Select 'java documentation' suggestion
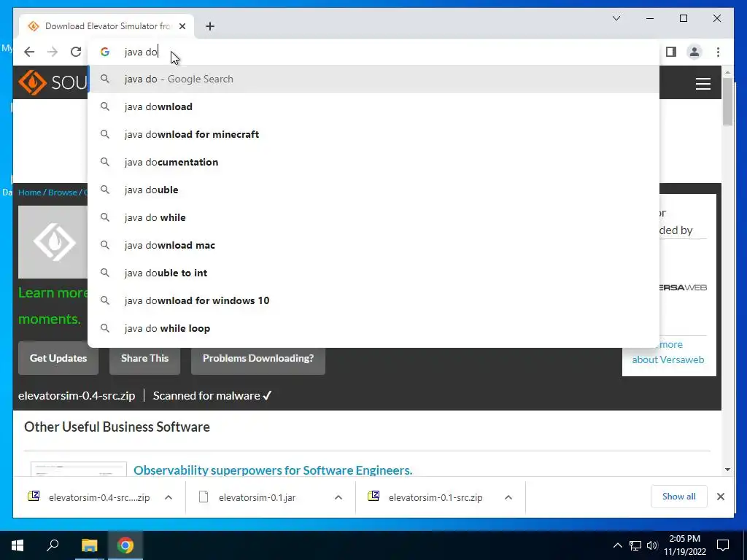The height and width of the screenshot is (560, 747). pos(373,162)
